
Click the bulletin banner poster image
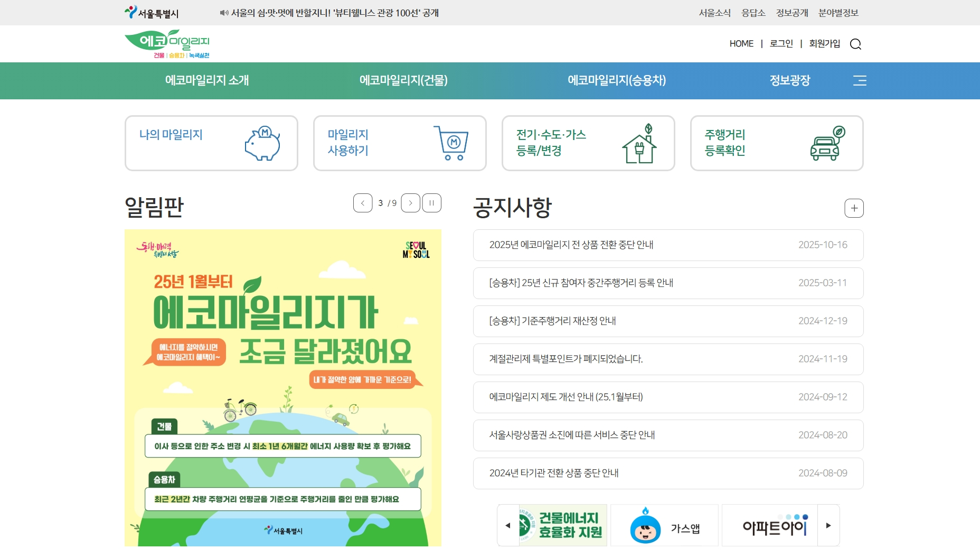283,388
